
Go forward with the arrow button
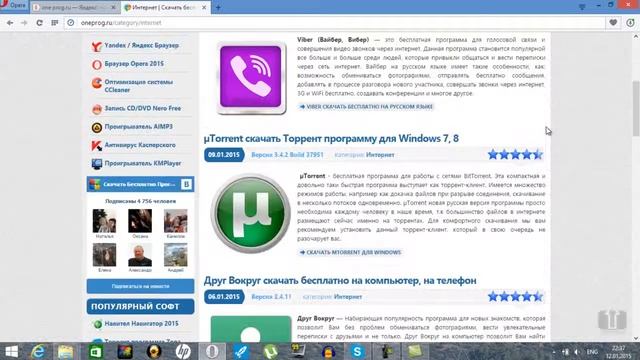pos(24,23)
